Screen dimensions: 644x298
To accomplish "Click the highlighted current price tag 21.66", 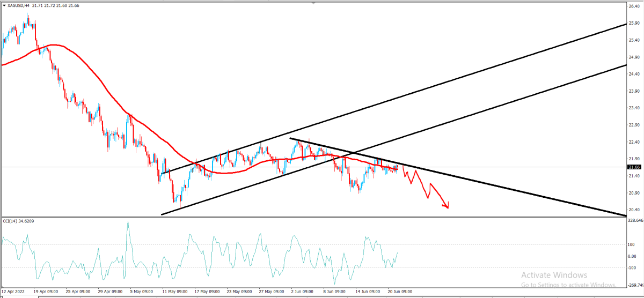I will click(634, 167).
